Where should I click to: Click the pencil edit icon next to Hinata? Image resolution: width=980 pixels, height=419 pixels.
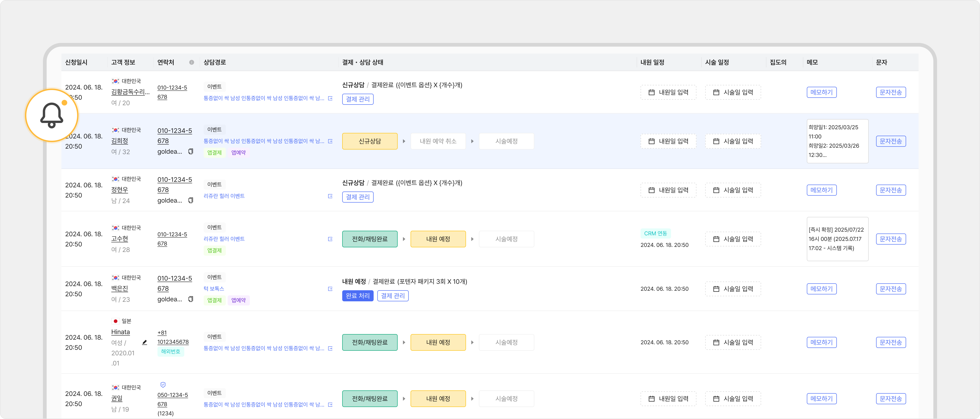tap(145, 342)
